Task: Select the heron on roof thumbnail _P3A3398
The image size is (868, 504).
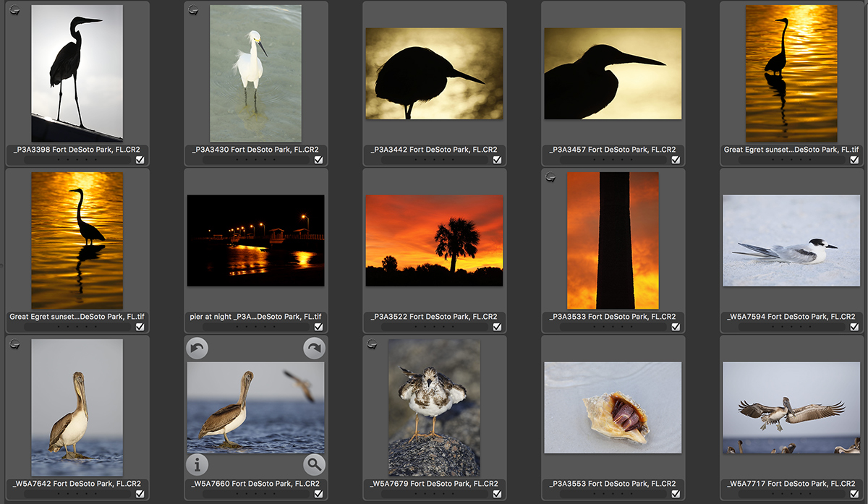Action: (x=77, y=73)
